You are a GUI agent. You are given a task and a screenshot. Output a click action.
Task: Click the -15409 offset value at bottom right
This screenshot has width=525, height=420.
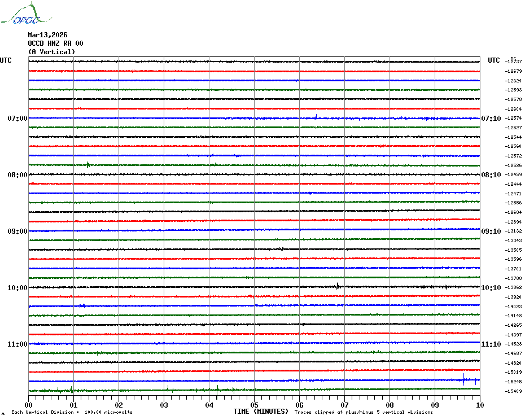coord(514,391)
